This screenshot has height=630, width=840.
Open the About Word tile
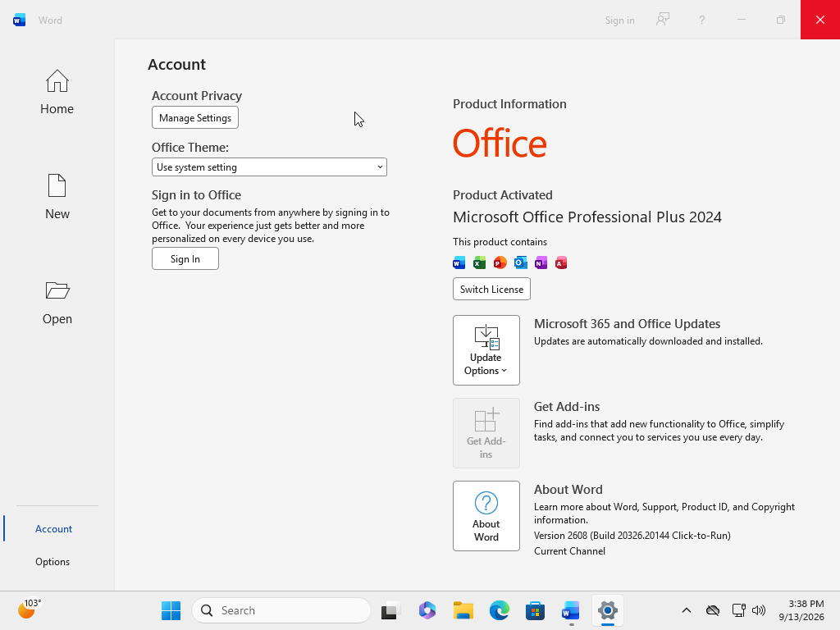pos(486,516)
